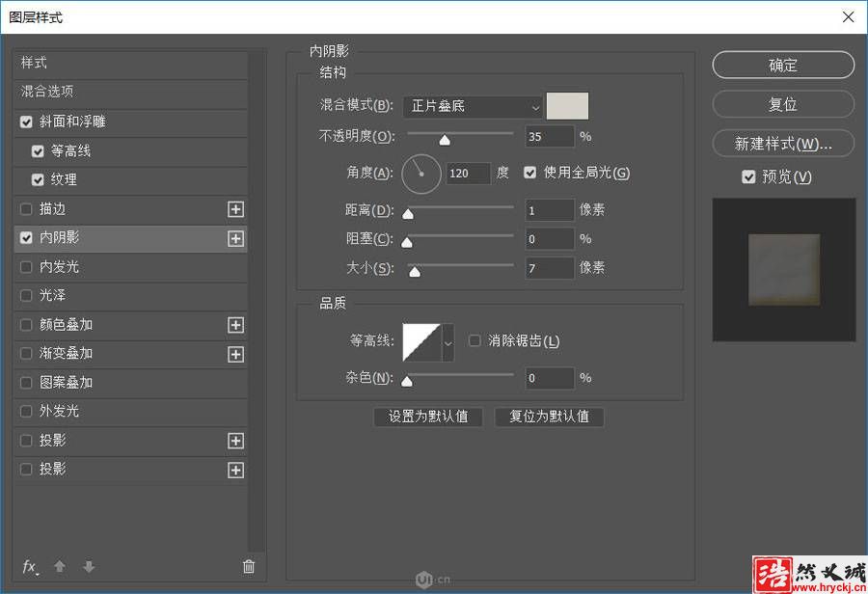This screenshot has width=868, height=594.
Task: Delete effect with the trash icon
Action: pos(249,566)
